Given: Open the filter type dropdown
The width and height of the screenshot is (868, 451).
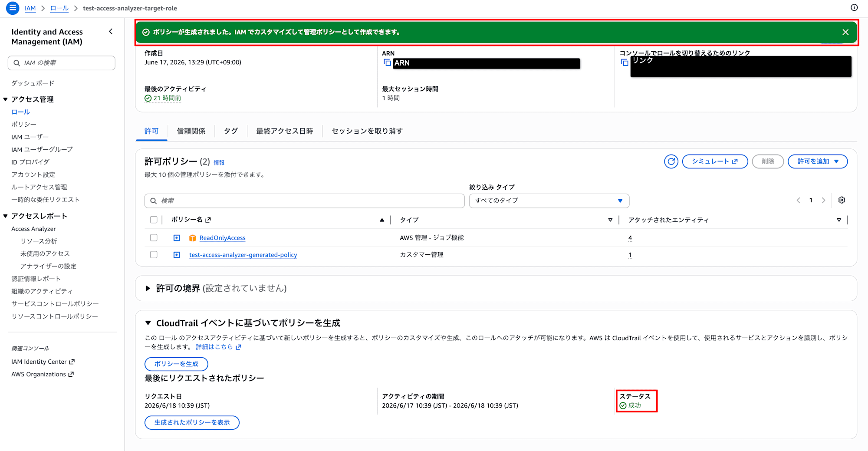Looking at the screenshot, I should (x=549, y=201).
